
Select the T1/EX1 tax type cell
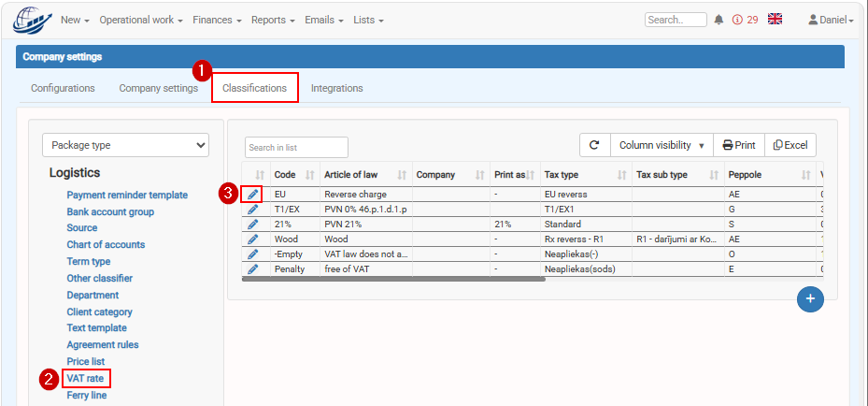tap(586, 210)
